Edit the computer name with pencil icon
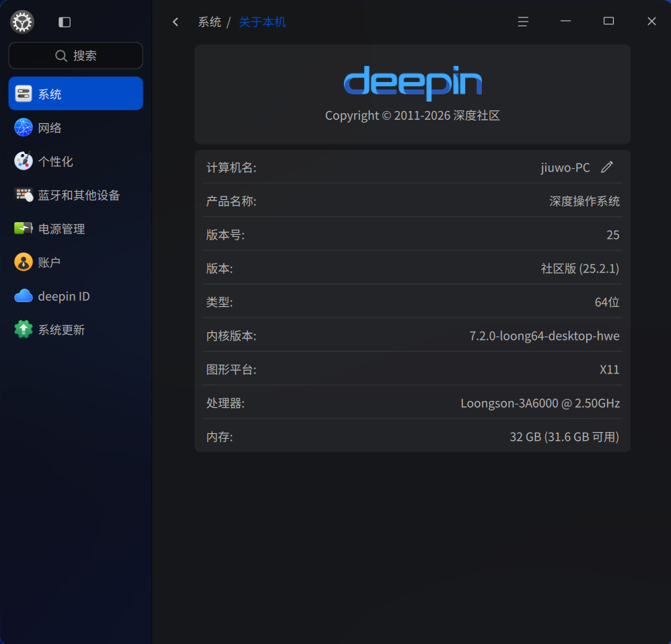 (607, 167)
